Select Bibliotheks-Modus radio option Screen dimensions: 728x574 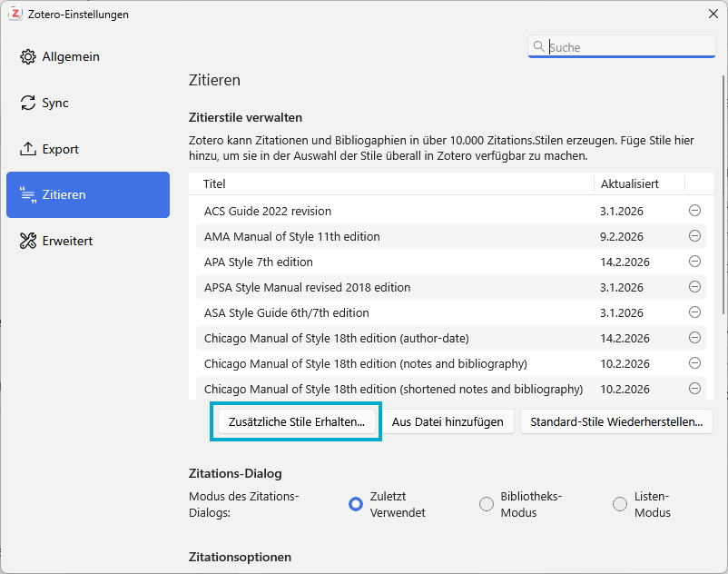pyautogui.click(x=487, y=504)
